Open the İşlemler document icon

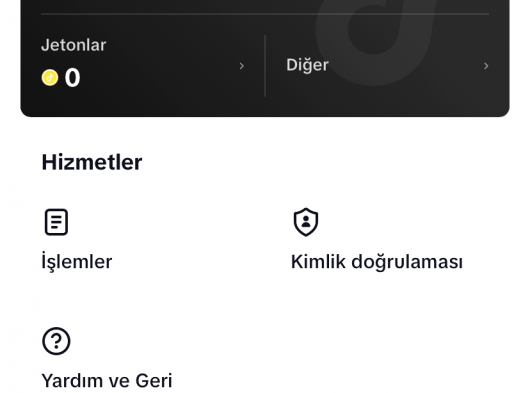tap(56, 222)
